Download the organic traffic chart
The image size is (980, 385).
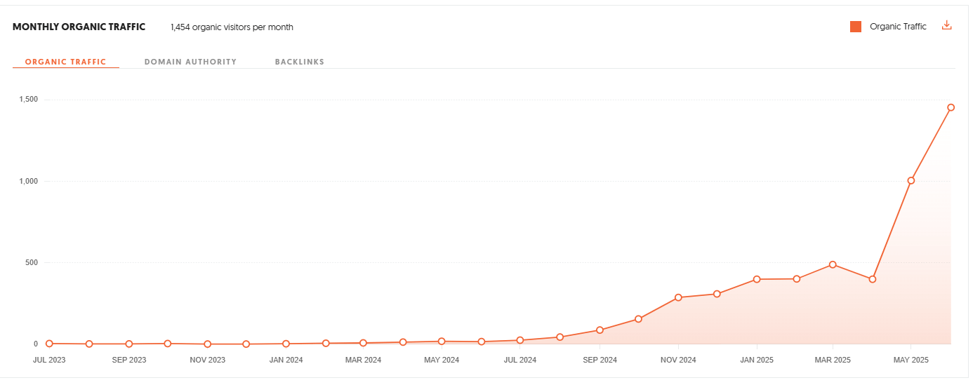point(946,26)
